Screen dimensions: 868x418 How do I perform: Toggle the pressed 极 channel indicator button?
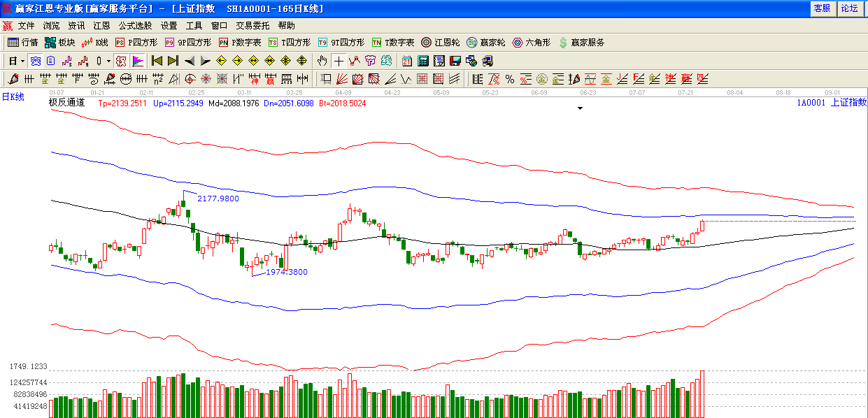[x=121, y=61]
